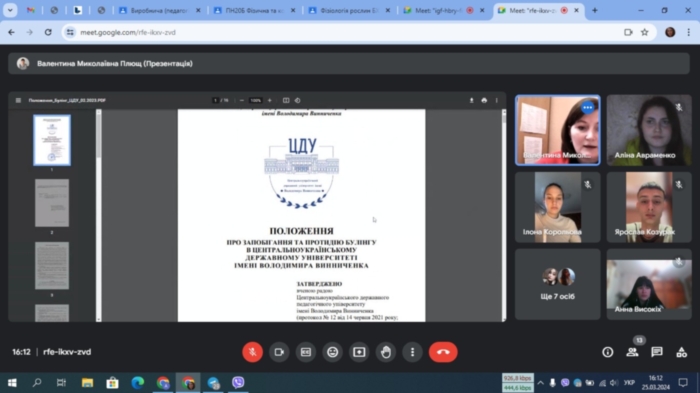Image resolution: width=700 pixels, height=393 pixels.
Task: Zoom out the PDF document
Action: [242, 100]
